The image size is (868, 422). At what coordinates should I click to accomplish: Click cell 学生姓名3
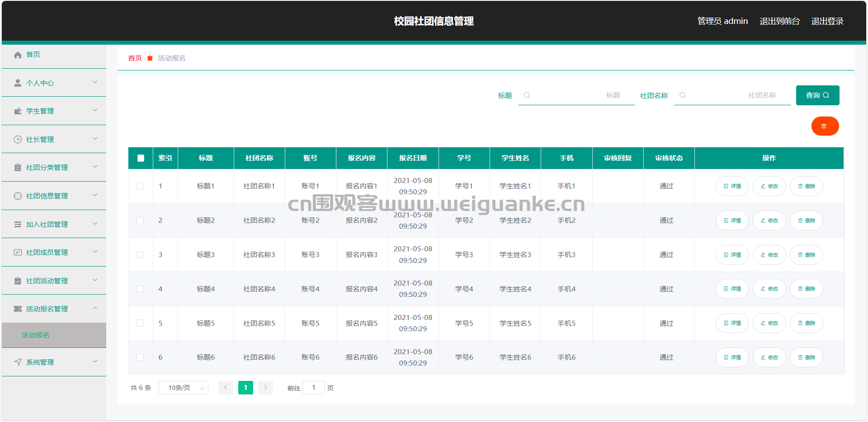coord(515,255)
